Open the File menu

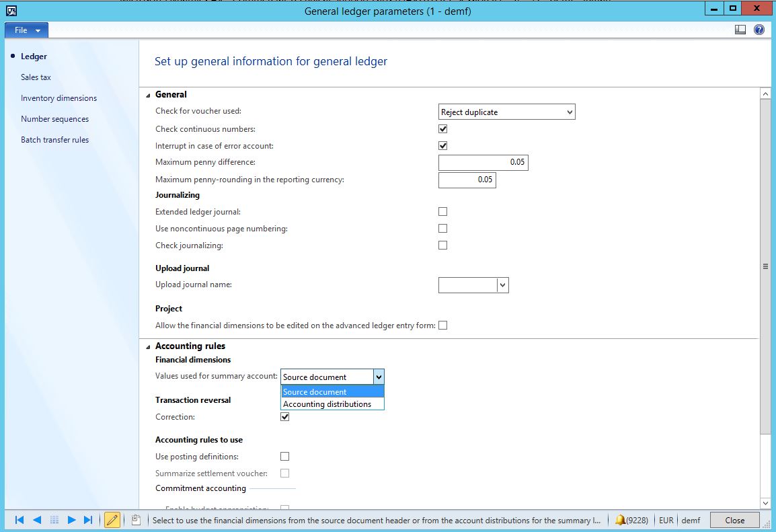pyautogui.click(x=26, y=30)
